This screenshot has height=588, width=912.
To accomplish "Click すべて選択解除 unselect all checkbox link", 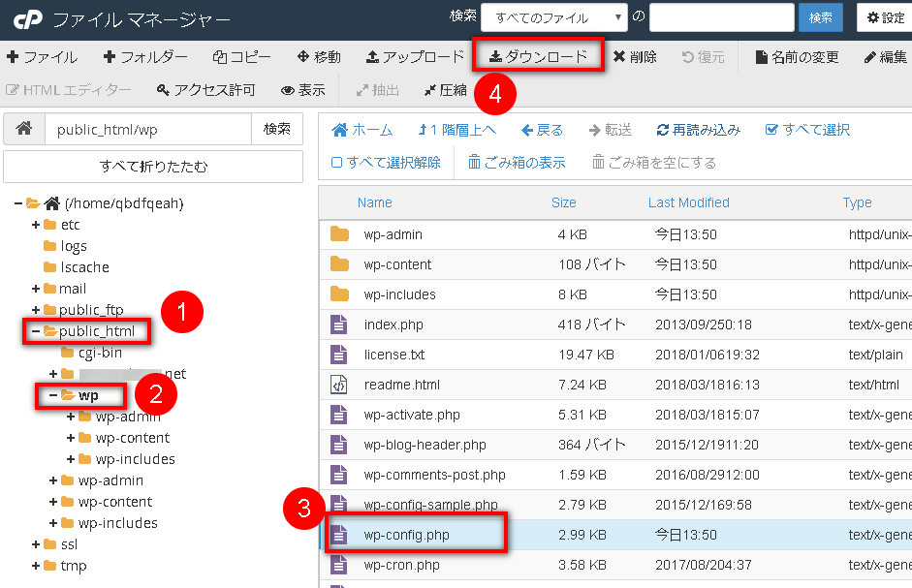I will (386, 163).
